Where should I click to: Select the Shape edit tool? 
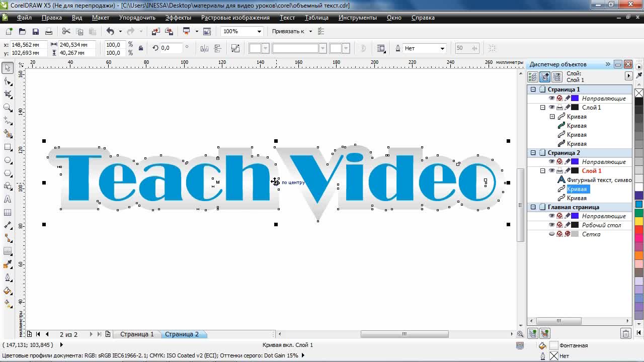8,81
